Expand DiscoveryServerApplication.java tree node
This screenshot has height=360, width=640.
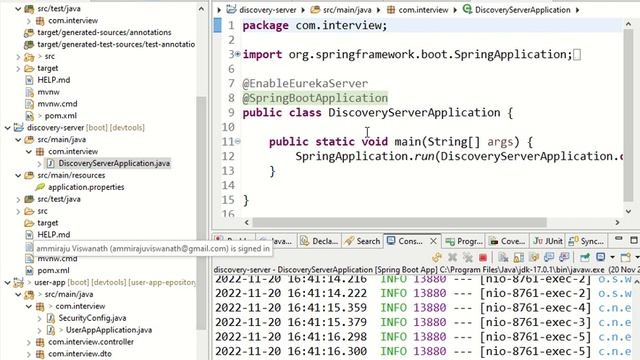(39, 164)
